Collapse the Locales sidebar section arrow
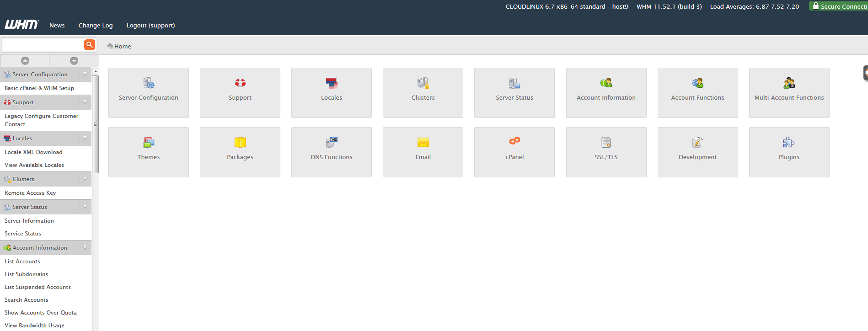Viewport: 868px width, 331px height. pos(85,138)
